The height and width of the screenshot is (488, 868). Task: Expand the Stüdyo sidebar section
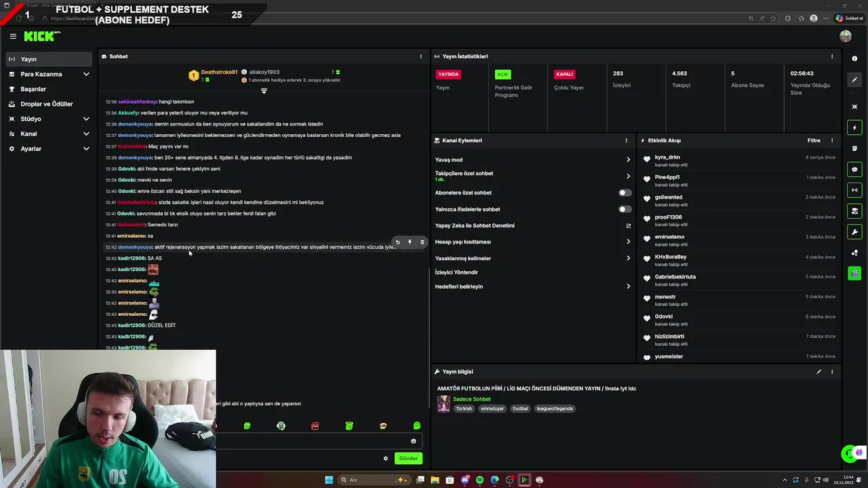pyautogui.click(x=86, y=119)
